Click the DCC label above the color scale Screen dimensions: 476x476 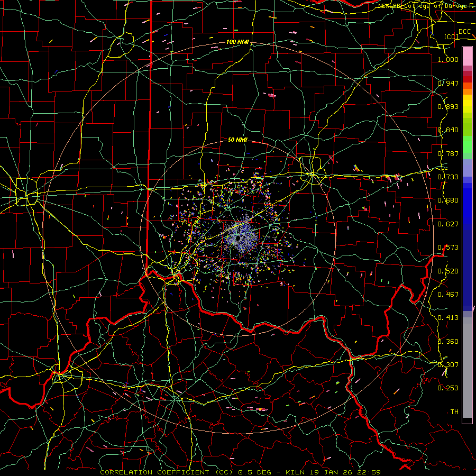click(x=465, y=32)
